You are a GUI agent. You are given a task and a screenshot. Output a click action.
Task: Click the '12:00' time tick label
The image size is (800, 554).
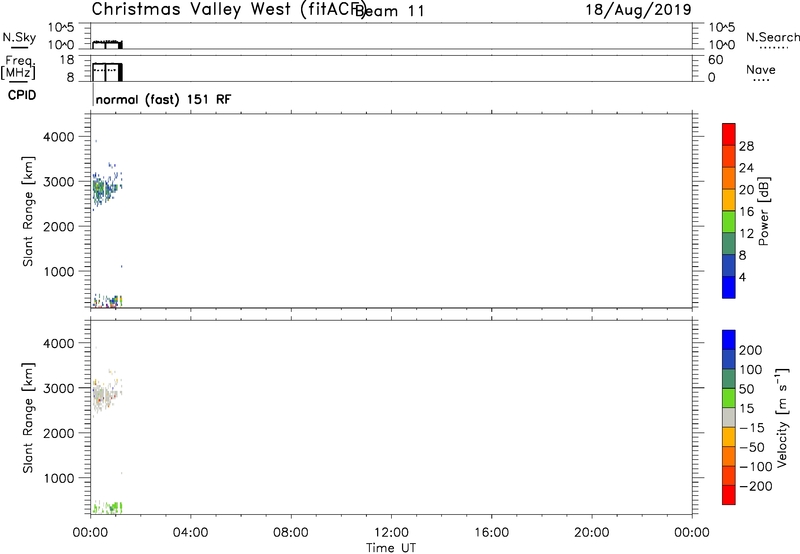[391, 533]
